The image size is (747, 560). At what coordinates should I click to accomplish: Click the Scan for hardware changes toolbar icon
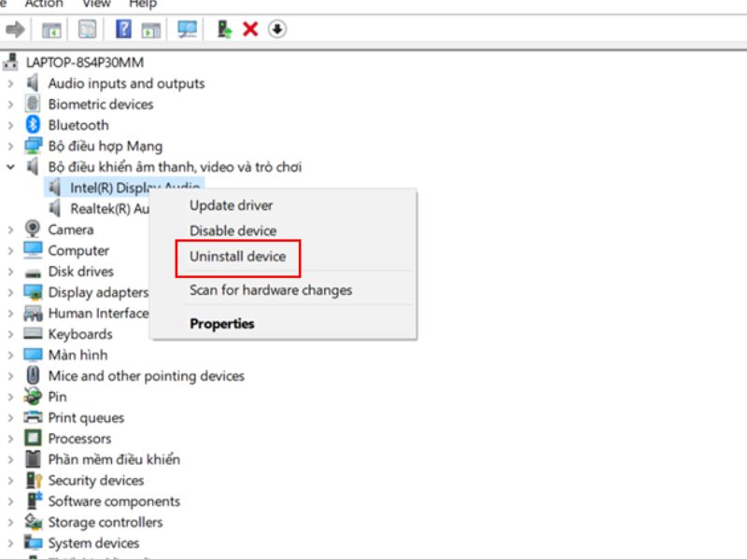point(188,30)
